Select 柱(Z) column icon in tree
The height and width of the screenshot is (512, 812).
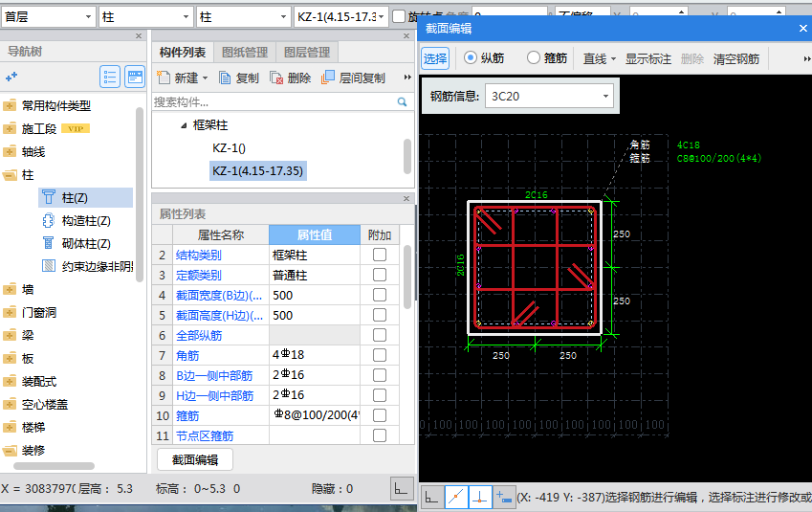click(x=49, y=197)
